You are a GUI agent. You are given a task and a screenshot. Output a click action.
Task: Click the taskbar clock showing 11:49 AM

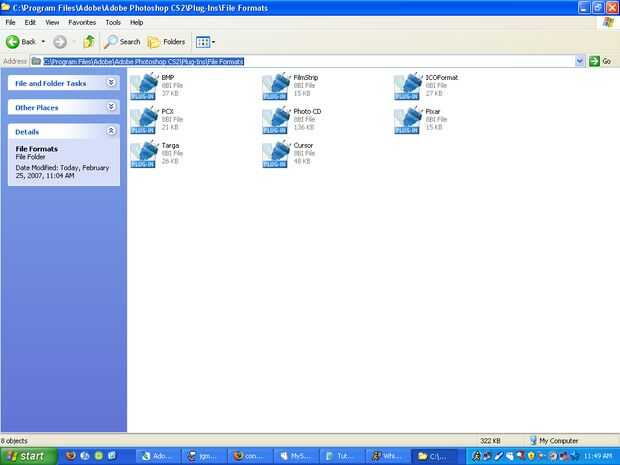[x=597, y=456]
